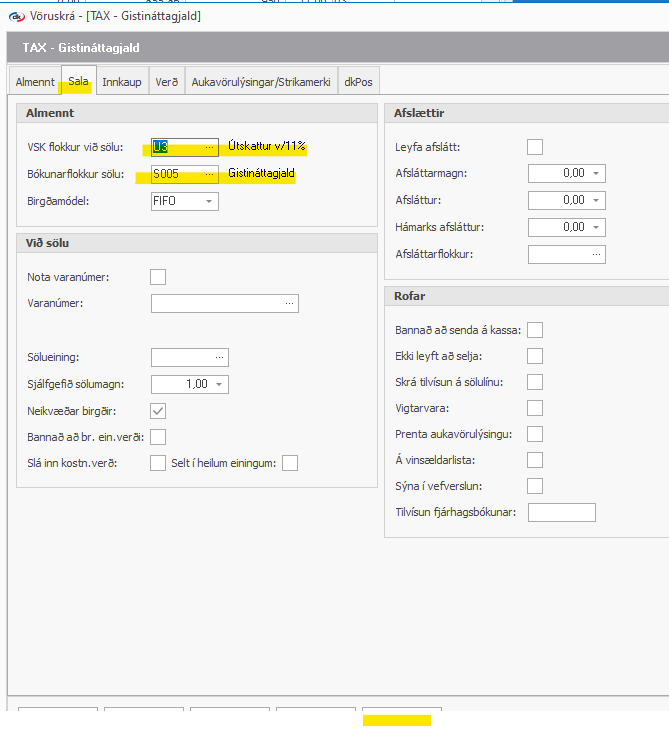Uncheck the Neikvæðar birgðir checkbox

point(158,410)
